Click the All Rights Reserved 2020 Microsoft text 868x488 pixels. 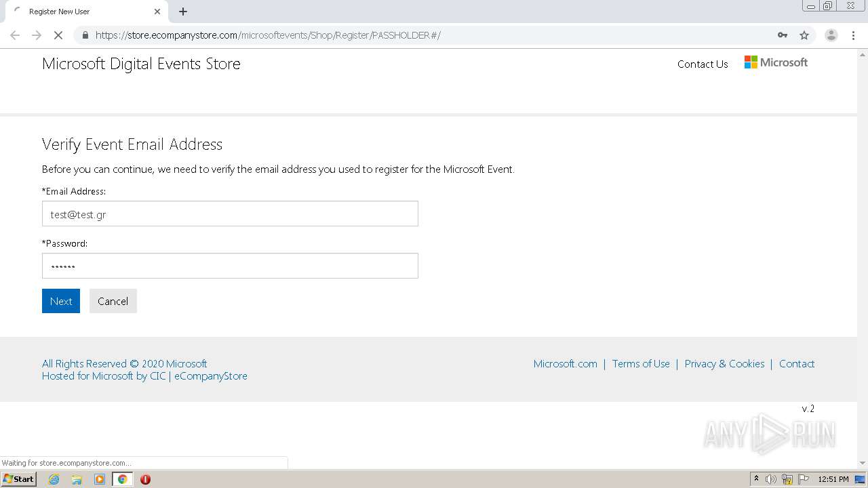pyautogui.click(x=125, y=364)
